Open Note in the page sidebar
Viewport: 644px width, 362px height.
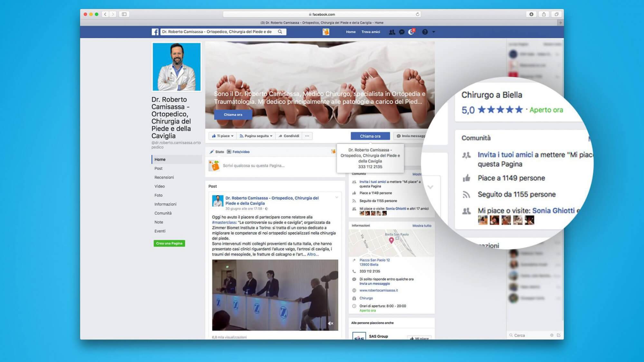pyautogui.click(x=159, y=222)
